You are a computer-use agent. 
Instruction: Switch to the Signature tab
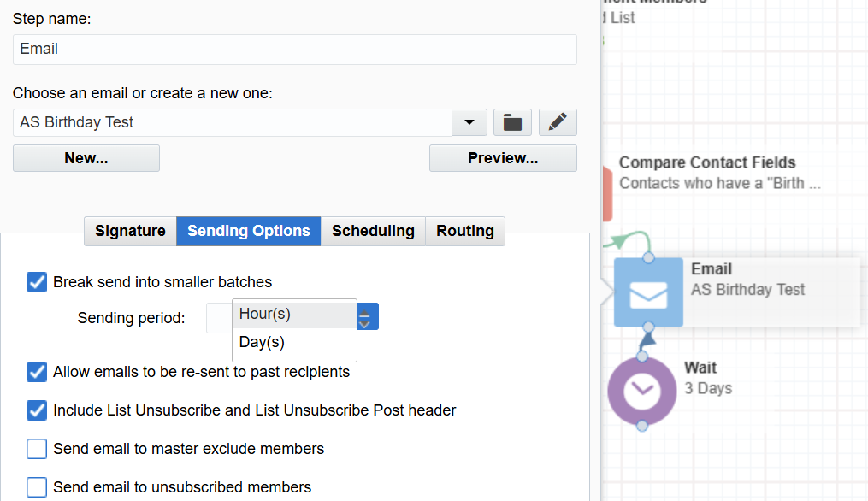[x=129, y=231]
